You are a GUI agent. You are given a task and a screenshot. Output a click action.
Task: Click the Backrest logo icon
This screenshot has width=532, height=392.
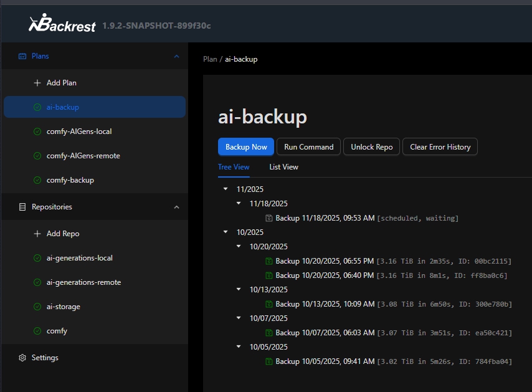pyautogui.click(x=37, y=24)
